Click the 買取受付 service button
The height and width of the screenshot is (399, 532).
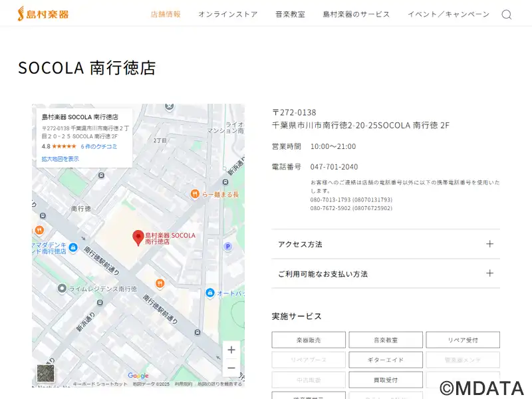(386, 380)
